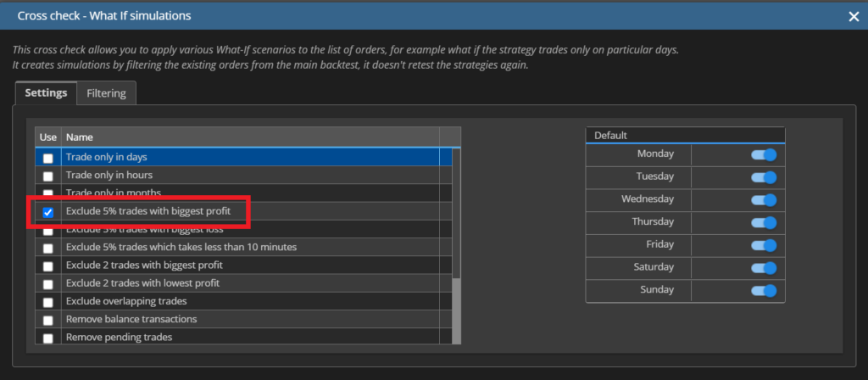868x380 pixels.
Task: Enable the Trade only in days checkbox
Action: click(48, 158)
